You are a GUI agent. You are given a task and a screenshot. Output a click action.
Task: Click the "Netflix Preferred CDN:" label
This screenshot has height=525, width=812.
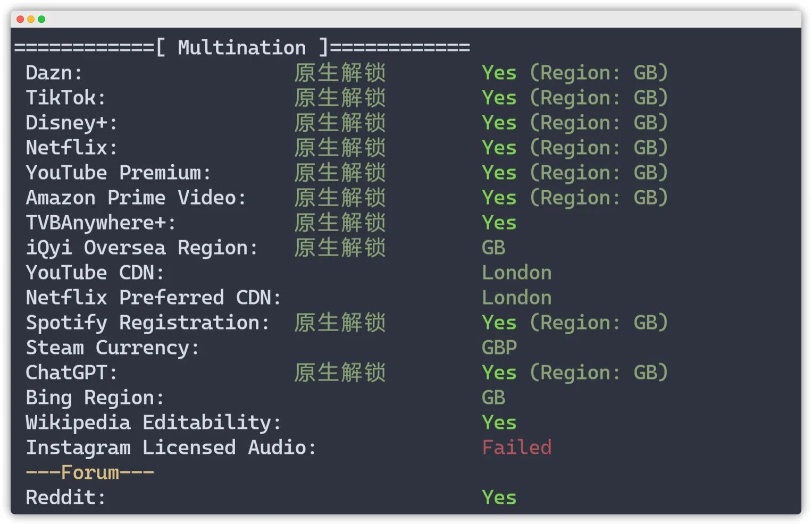point(154,298)
